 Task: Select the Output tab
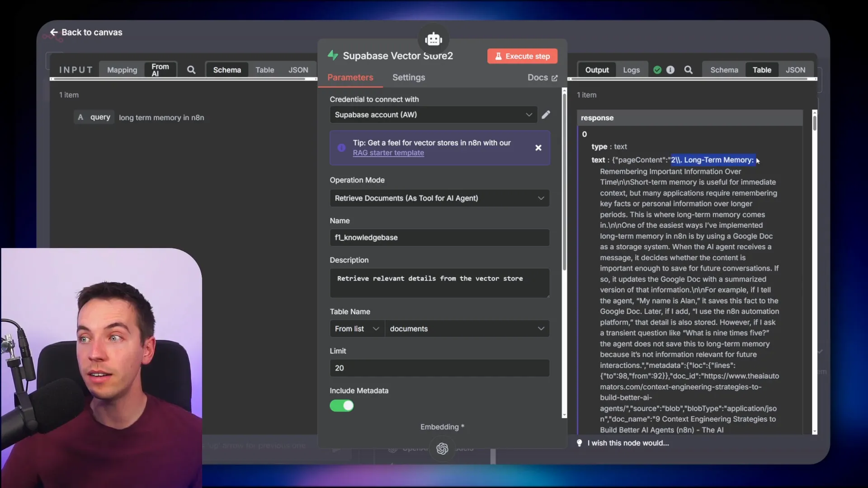[x=597, y=70]
